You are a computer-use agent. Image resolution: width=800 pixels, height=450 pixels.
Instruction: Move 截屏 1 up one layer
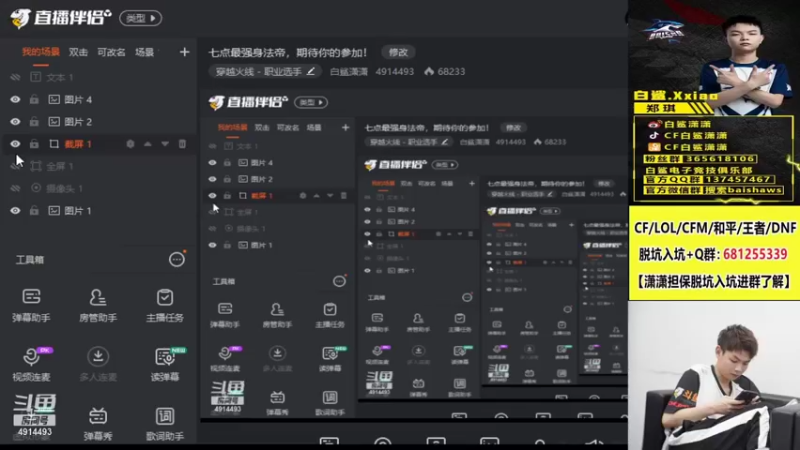(147, 144)
